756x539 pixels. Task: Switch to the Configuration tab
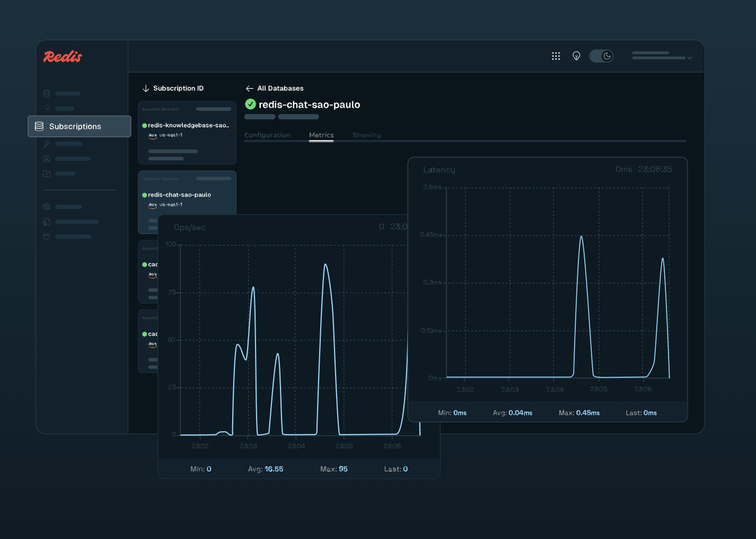(x=267, y=135)
